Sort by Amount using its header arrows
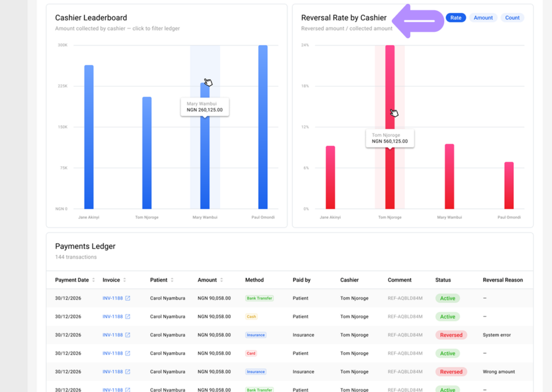This screenshot has width=552, height=392. point(222,280)
